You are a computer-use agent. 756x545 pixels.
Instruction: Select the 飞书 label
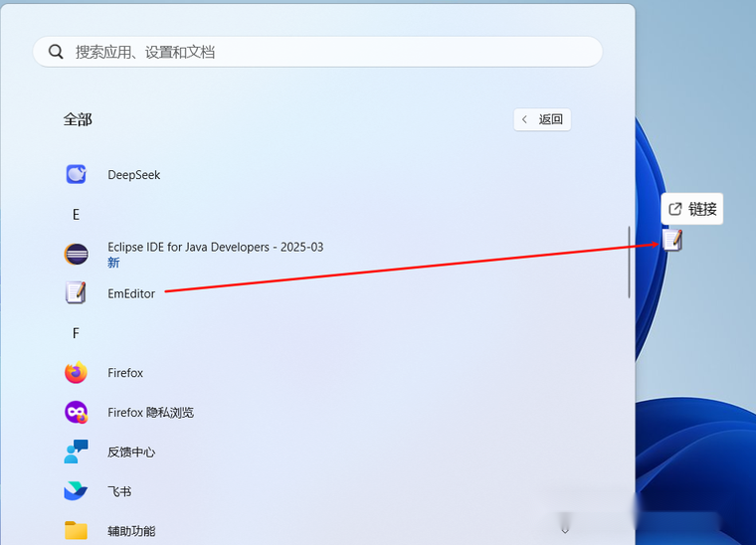click(x=119, y=491)
